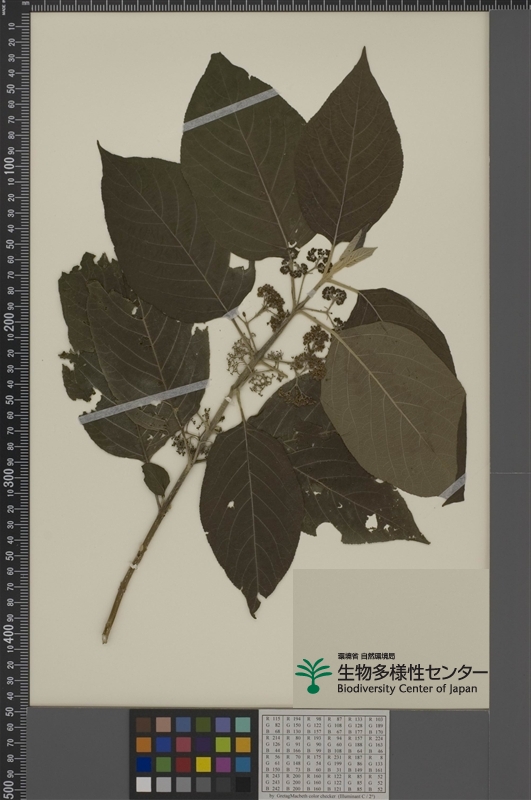Click the cut base of the specimen stem
531x800 pixels.
[106, 637]
